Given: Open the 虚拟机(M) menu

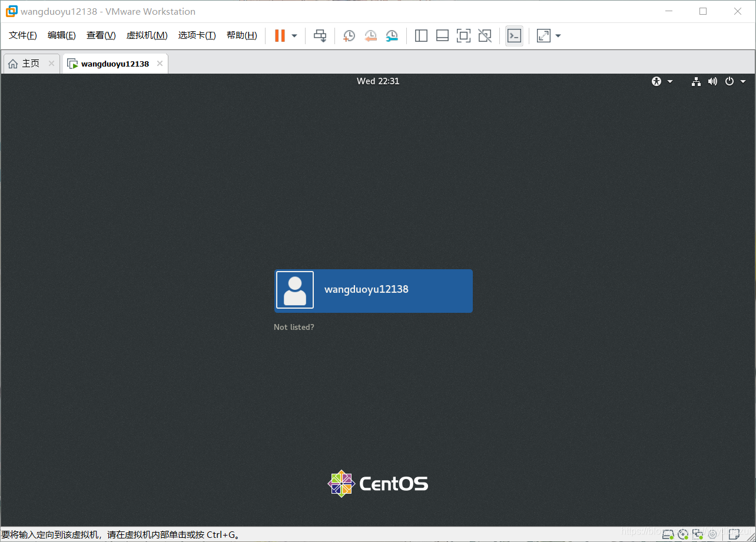Looking at the screenshot, I should 147,36.
